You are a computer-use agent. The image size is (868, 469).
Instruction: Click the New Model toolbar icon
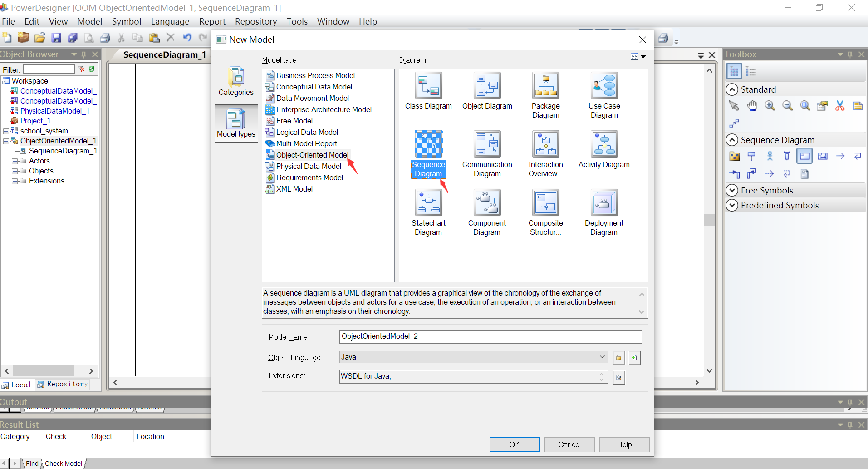[7, 38]
